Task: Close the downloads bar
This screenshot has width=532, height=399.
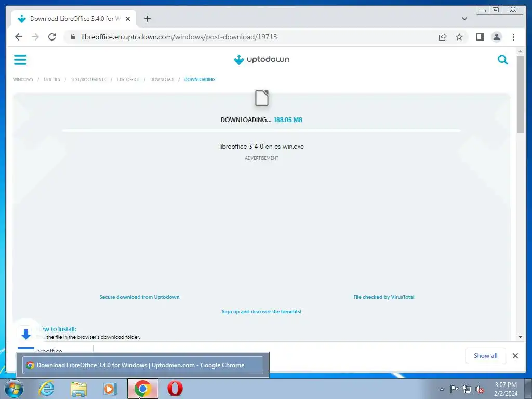Action: click(515, 356)
